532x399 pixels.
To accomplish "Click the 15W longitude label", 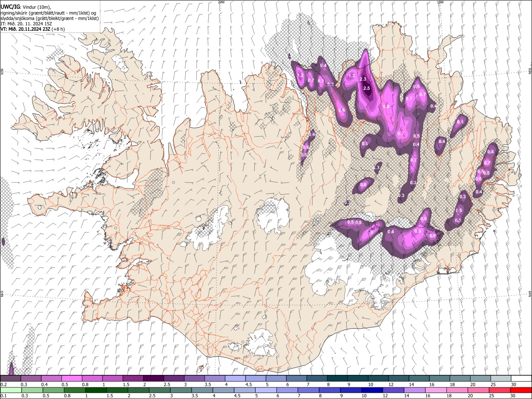I will coord(440,2).
